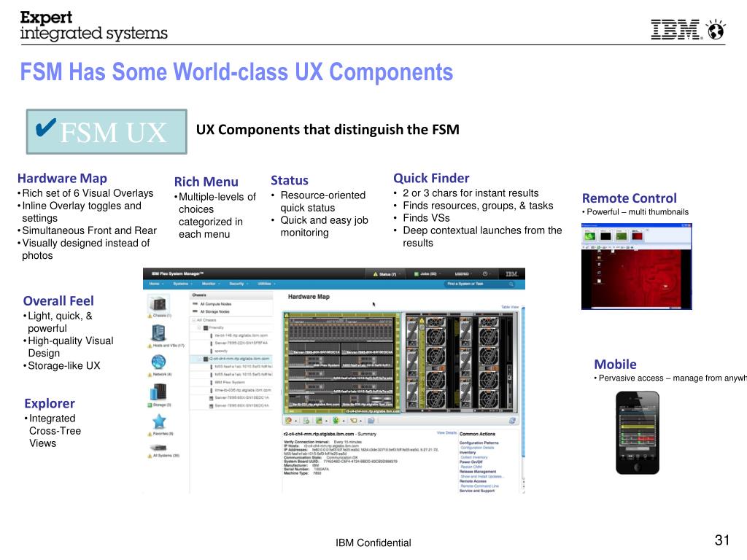Viewport: 747px width, 560px height.
Task: Click the third map toolbar overlay icon
Action: pos(320,421)
